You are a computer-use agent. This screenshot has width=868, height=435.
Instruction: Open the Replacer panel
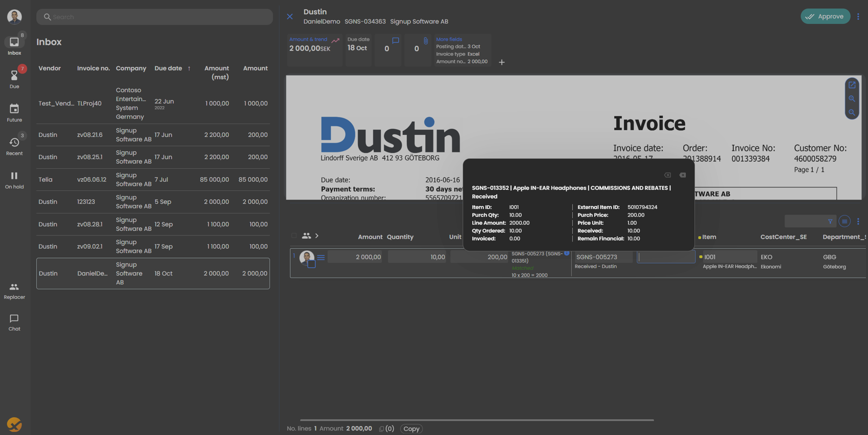pos(14,291)
